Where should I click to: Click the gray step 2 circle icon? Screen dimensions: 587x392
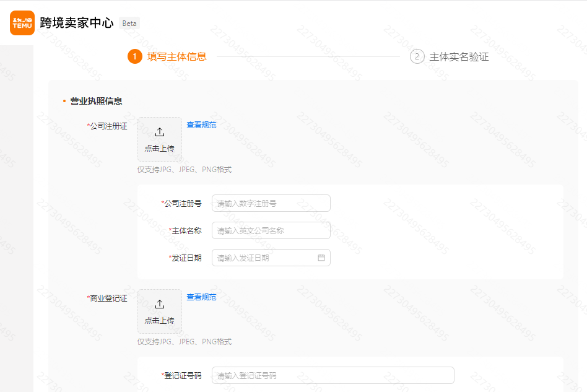point(416,56)
